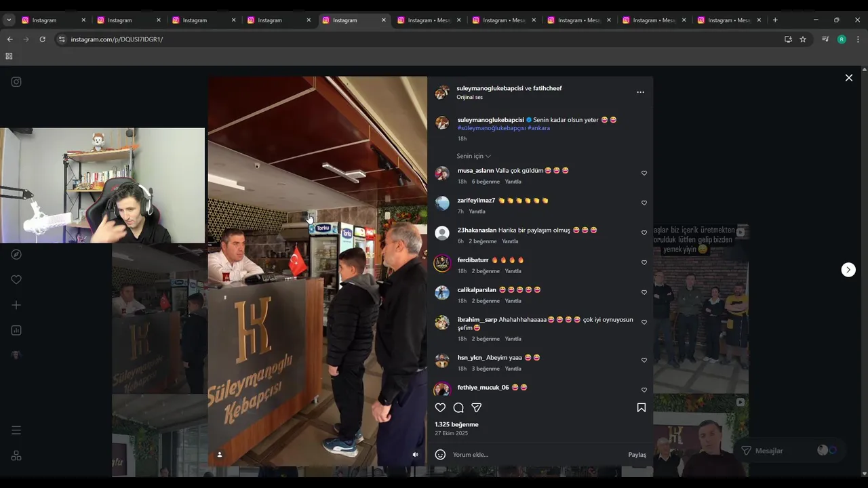The height and width of the screenshot is (488, 868).
Task: Expand the 'Senin için' comment sort dropdown
Action: (x=473, y=156)
